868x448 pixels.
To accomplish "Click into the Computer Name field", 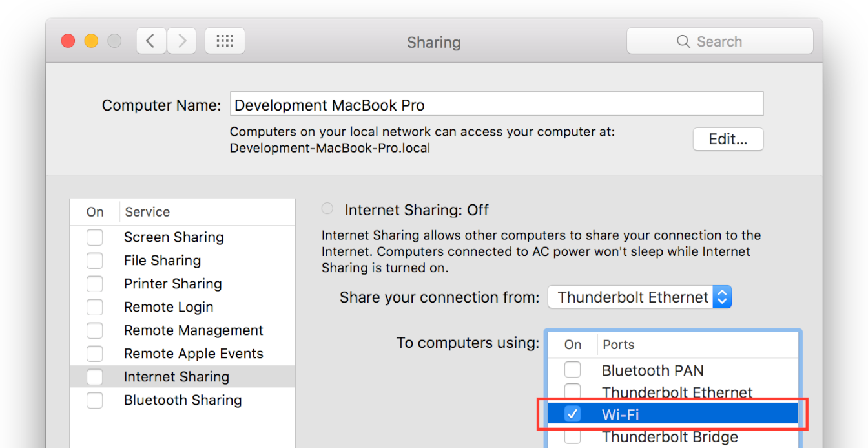I will click(x=496, y=105).
